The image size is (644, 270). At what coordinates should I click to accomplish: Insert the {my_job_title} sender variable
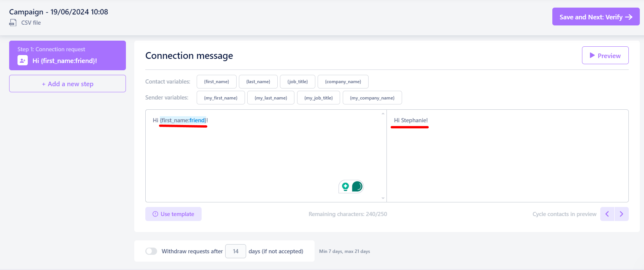tap(318, 98)
